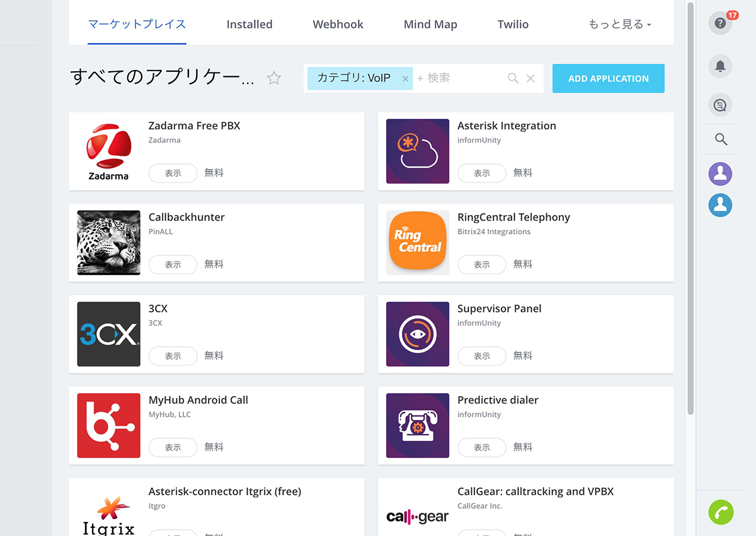Open the Webhook tab
Screen dimensions: 756x536
tap(338, 24)
